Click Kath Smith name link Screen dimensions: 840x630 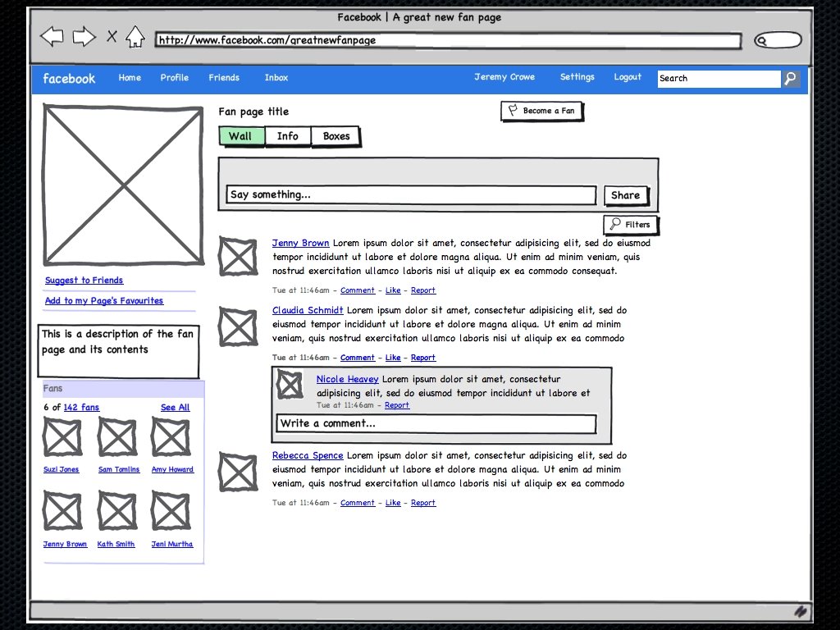click(116, 545)
